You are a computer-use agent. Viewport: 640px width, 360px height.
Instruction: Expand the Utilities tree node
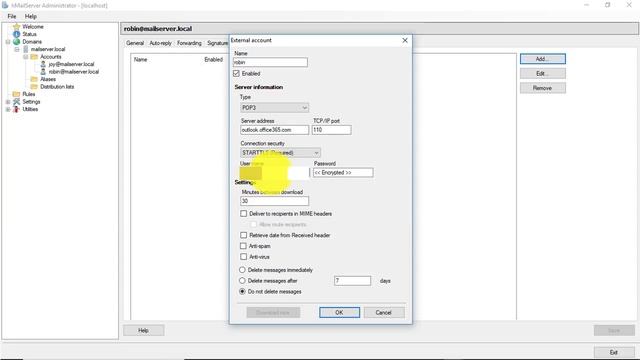(x=8, y=109)
